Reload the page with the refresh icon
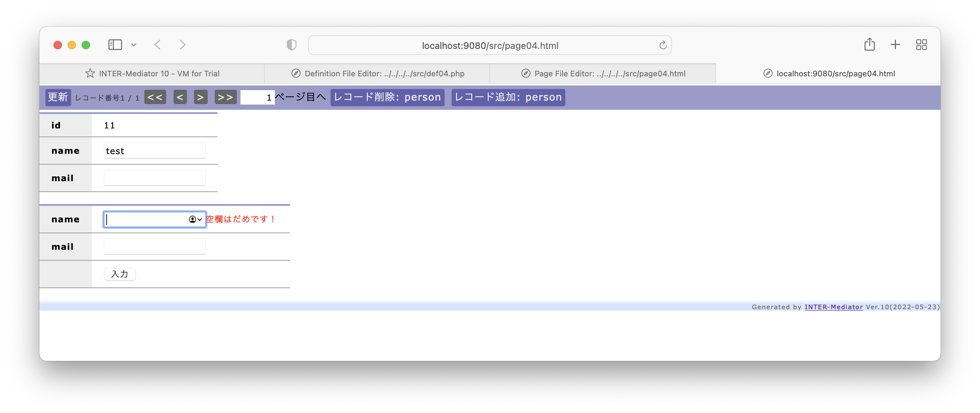Viewport: 980px width, 413px height. point(663,45)
